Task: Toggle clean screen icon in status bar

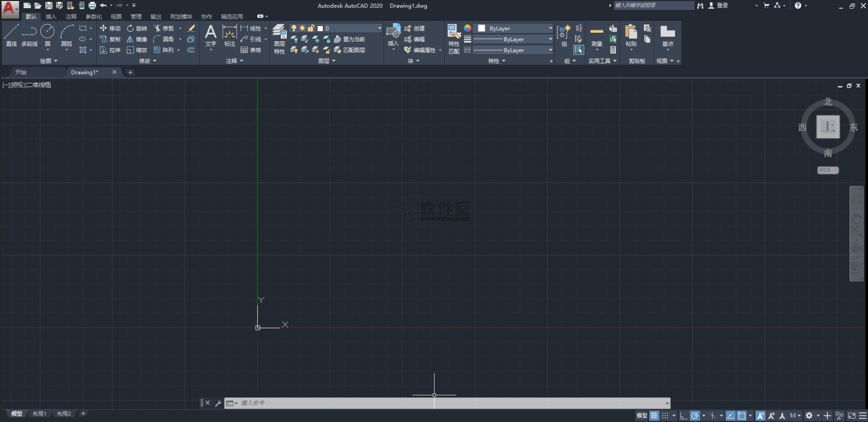Action: (852, 416)
